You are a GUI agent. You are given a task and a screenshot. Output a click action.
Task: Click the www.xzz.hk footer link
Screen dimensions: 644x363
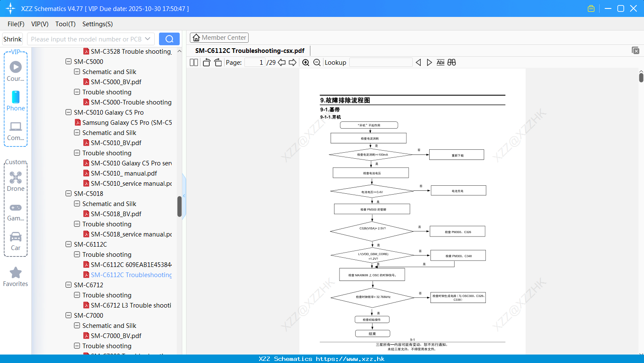(350, 359)
